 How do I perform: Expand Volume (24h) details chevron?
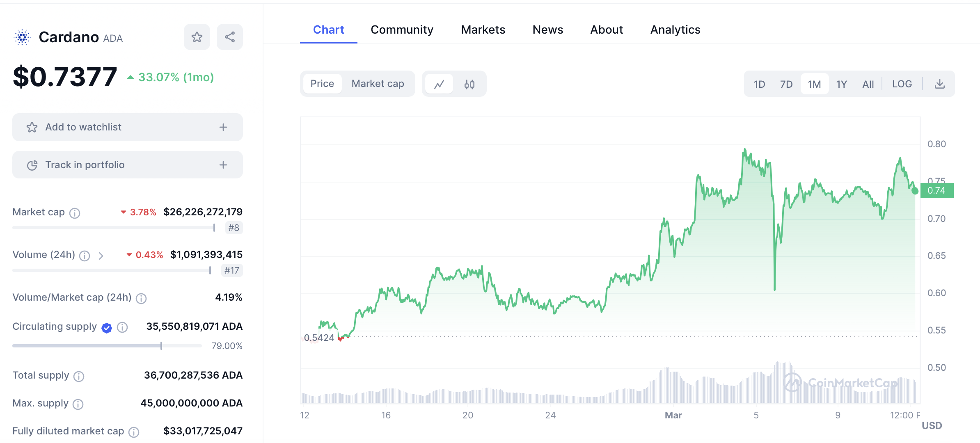[101, 256]
